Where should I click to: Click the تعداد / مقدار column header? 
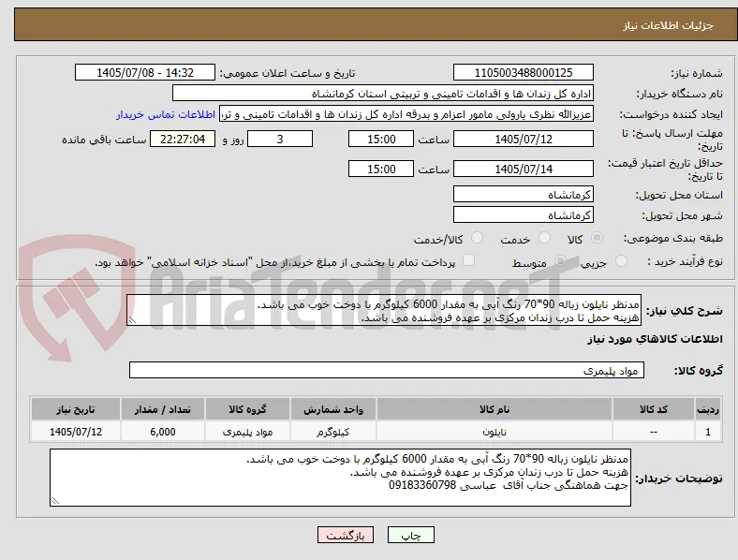163,409
